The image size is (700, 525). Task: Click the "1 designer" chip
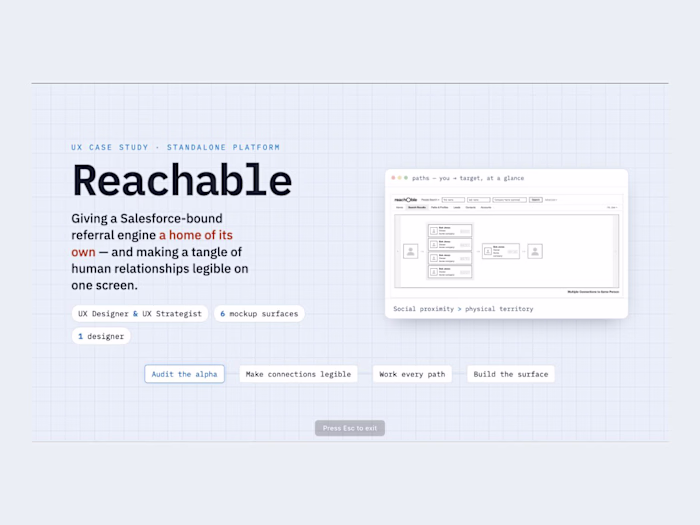101,336
